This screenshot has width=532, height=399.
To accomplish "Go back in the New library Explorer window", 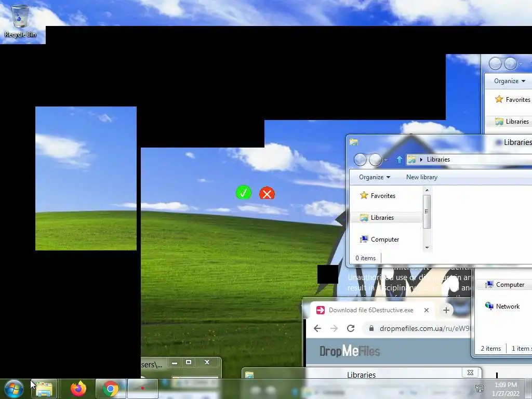I will (360, 159).
